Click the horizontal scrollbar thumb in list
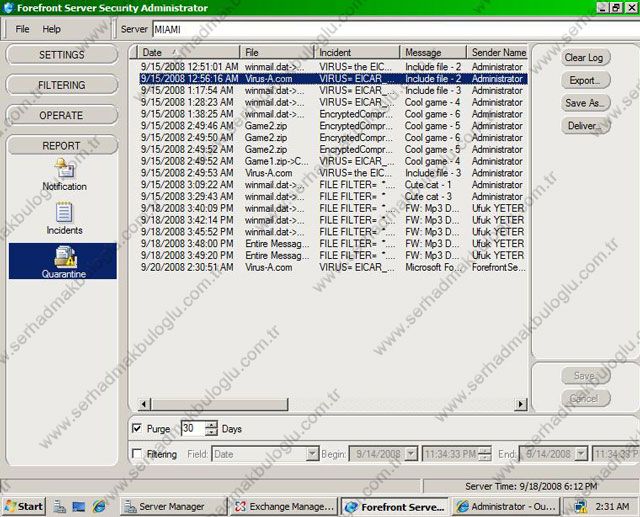The image size is (640, 517). coord(220,404)
